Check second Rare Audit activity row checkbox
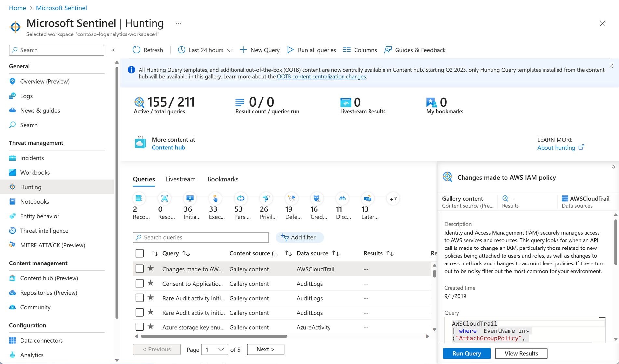Image resolution: width=619 pixels, height=364 pixels. tap(140, 312)
